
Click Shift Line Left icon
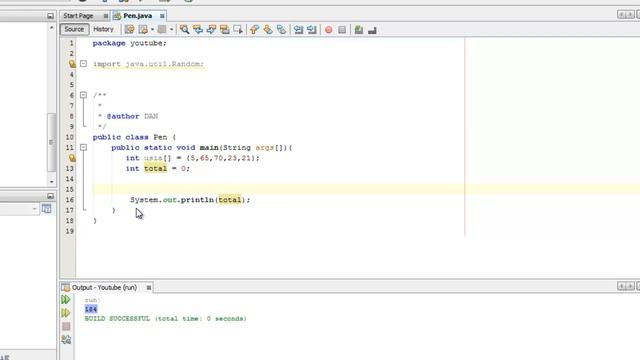coord(298,29)
